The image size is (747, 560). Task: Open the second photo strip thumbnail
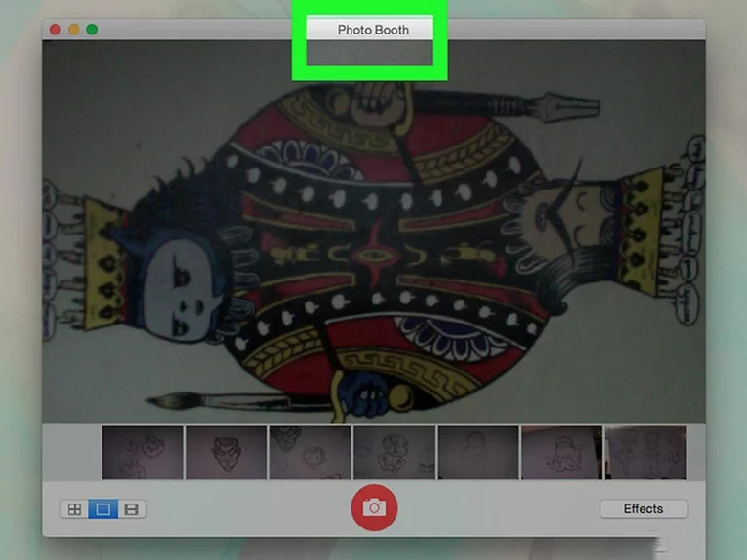point(226,452)
